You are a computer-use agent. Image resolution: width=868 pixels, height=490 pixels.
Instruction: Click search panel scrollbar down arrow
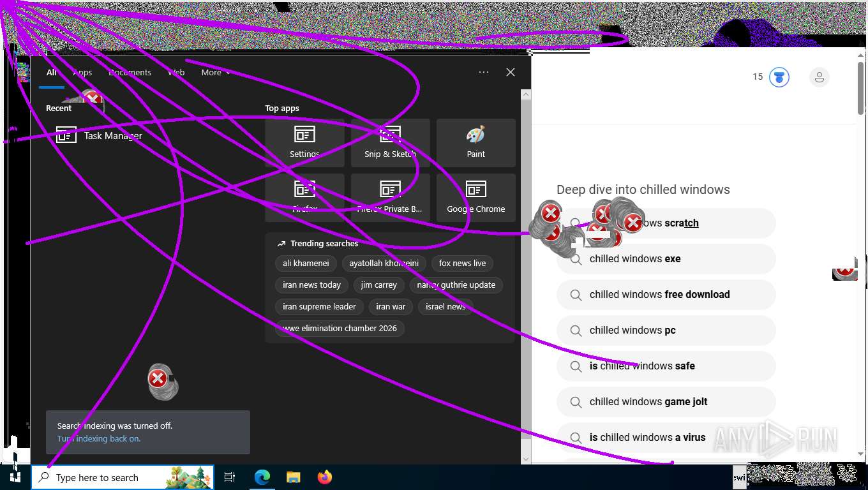pos(526,459)
